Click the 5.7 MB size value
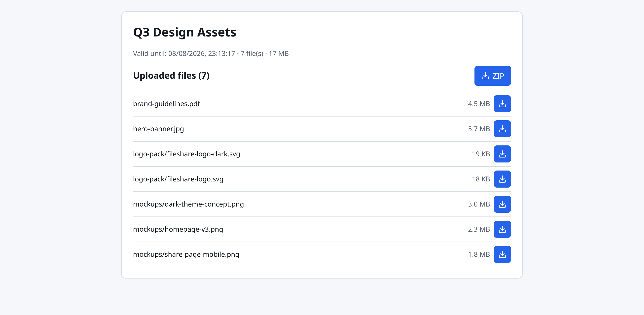The height and width of the screenshot is (315, 644). click(x=479, y=129)
